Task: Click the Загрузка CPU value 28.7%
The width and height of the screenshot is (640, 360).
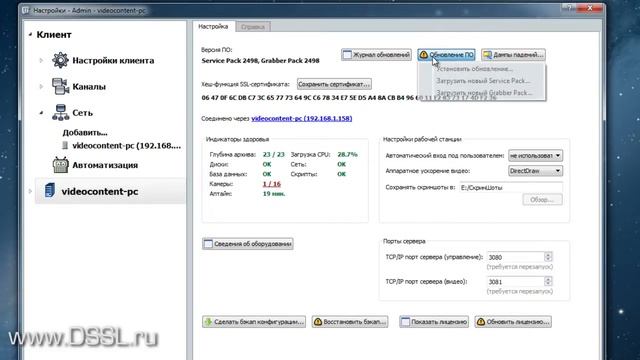Action: pyautogui.click(x=347, y=154)
